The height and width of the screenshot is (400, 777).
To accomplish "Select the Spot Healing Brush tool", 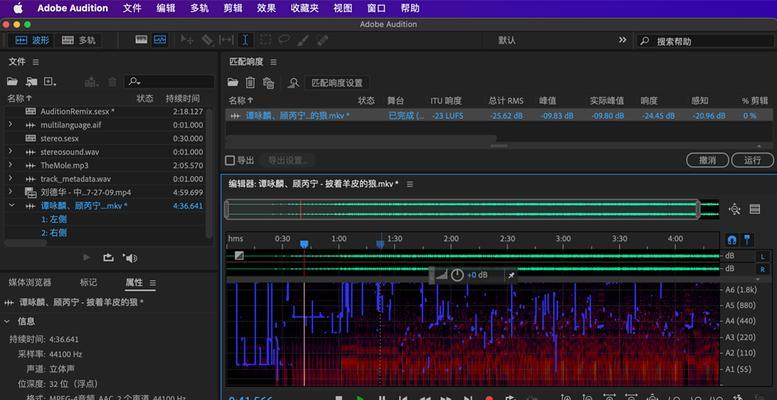I will coord(323,41).
